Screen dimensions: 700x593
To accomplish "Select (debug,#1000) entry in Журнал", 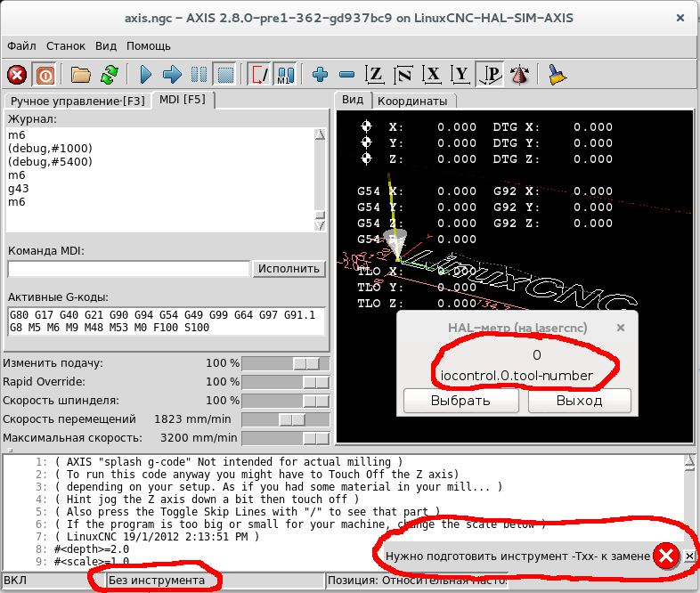I will [50, 148].
